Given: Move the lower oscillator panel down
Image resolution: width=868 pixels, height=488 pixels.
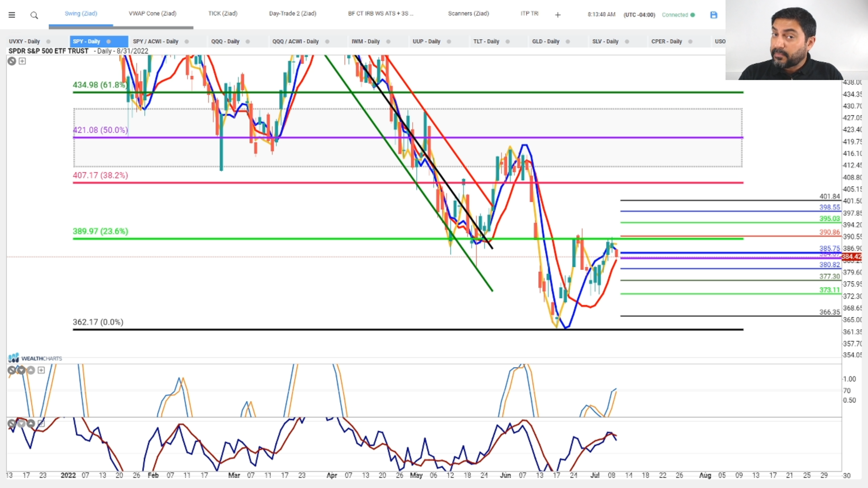Looking at the screenshot, I should click(x=21, y=423).
